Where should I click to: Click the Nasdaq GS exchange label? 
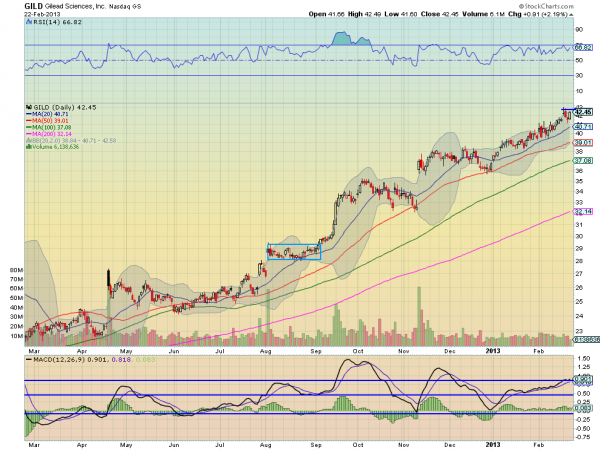pyautogui.click(x=125, y=7)
